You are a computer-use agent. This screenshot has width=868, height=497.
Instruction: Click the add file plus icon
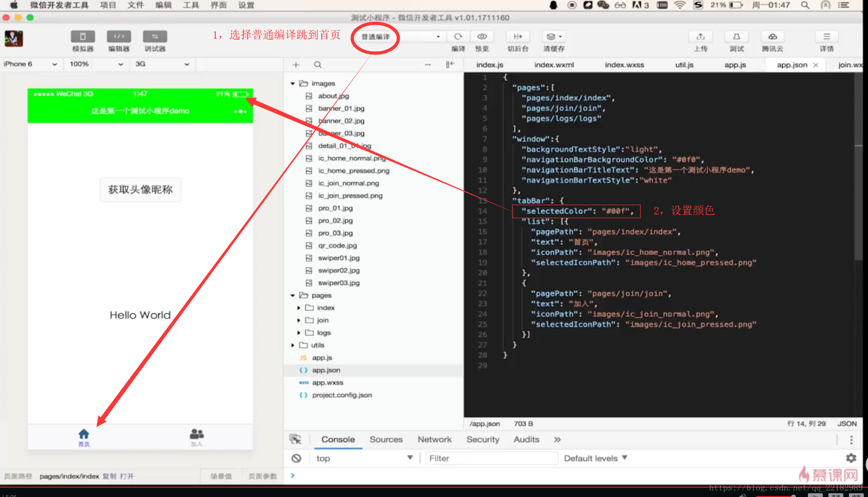(x=295, y=65)
